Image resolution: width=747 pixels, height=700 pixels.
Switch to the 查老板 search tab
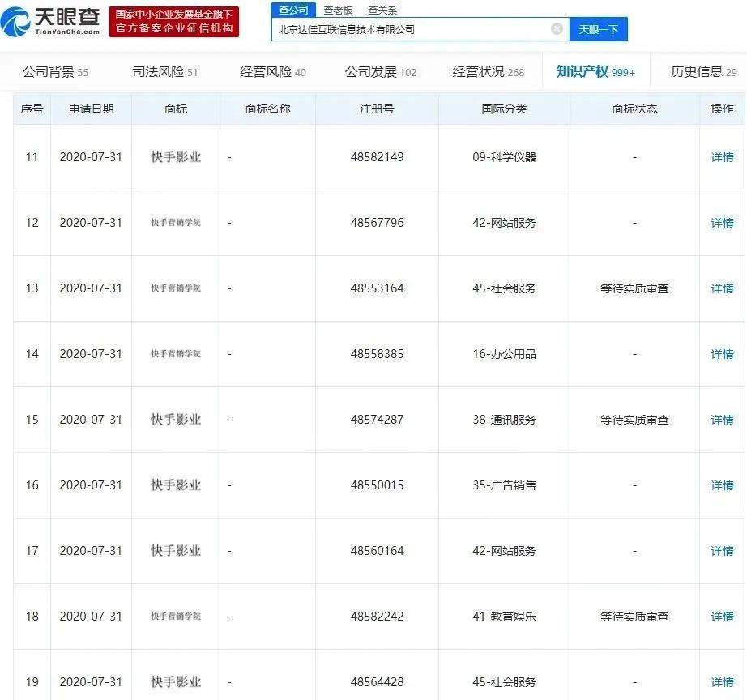click(x=334, y=8)
